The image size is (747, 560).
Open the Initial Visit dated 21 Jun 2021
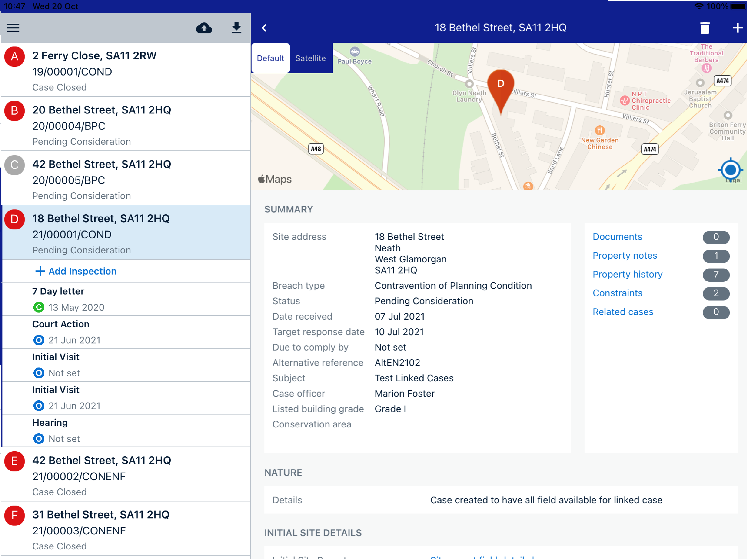coord(126,398)
